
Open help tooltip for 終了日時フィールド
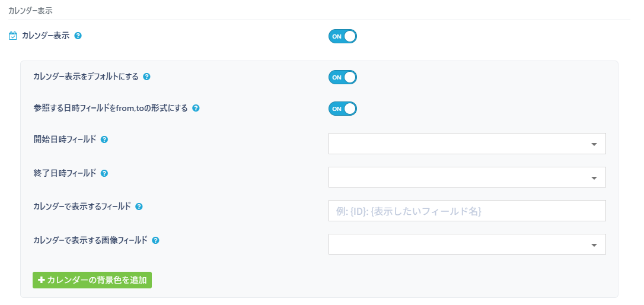[x=104, y=173]
